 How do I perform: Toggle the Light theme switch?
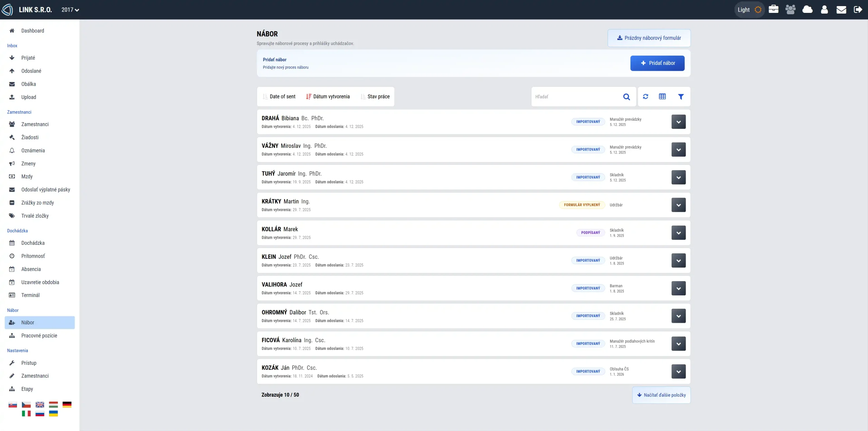click(750, 9)
